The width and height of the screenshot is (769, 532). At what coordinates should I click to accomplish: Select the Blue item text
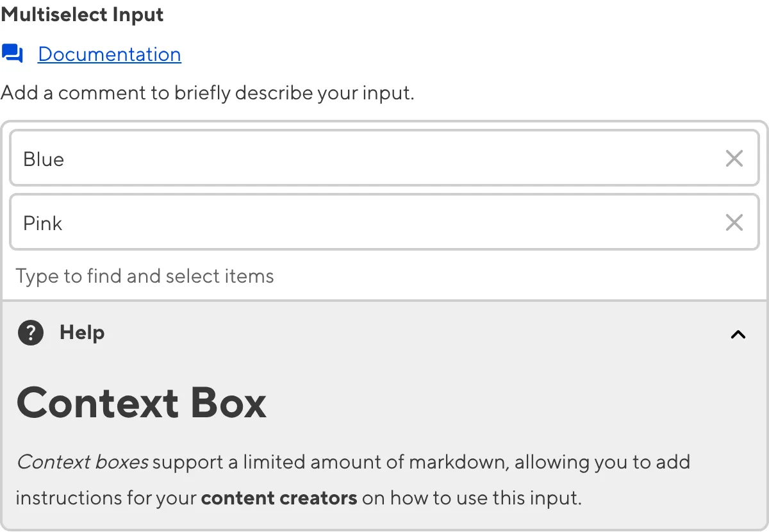tap(44, 159)
